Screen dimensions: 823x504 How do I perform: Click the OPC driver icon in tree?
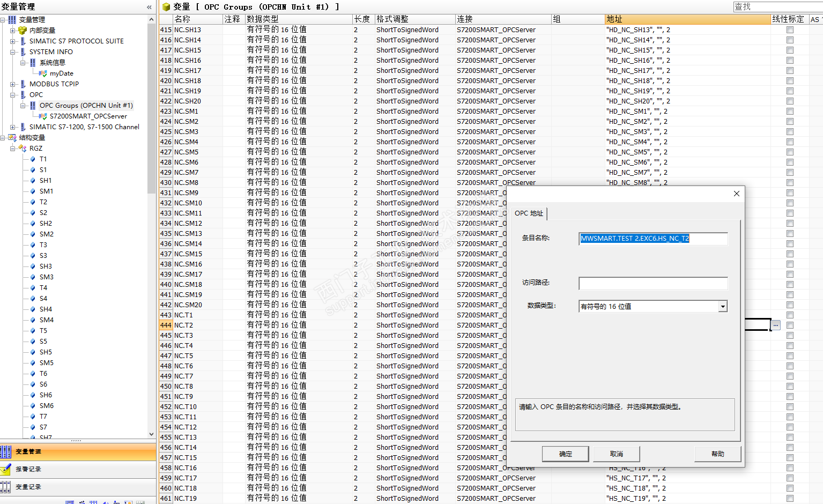[x=23, y=94]
